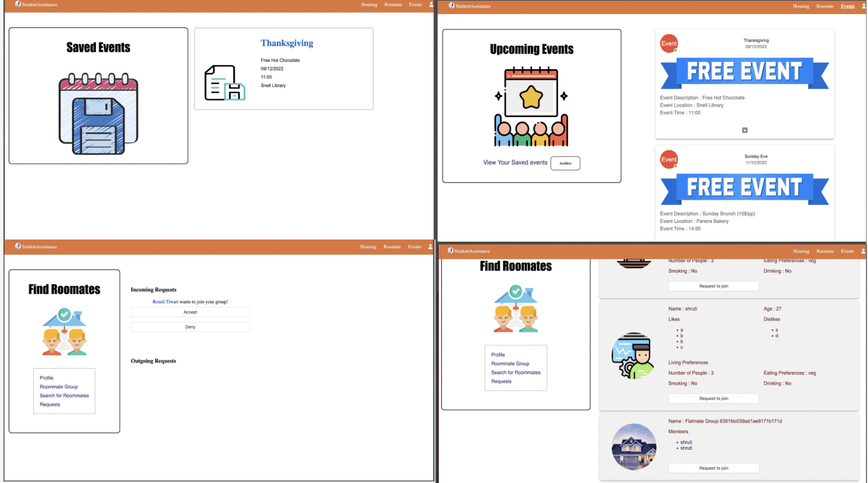The image size is (868, 483).
Task: Open the Romil Tiwari profile link
Action: 165,301
